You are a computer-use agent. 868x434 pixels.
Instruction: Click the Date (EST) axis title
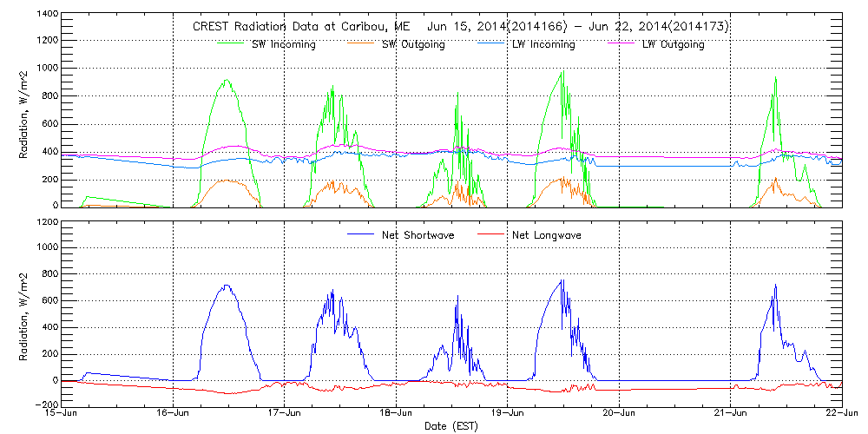pos(452,426)
